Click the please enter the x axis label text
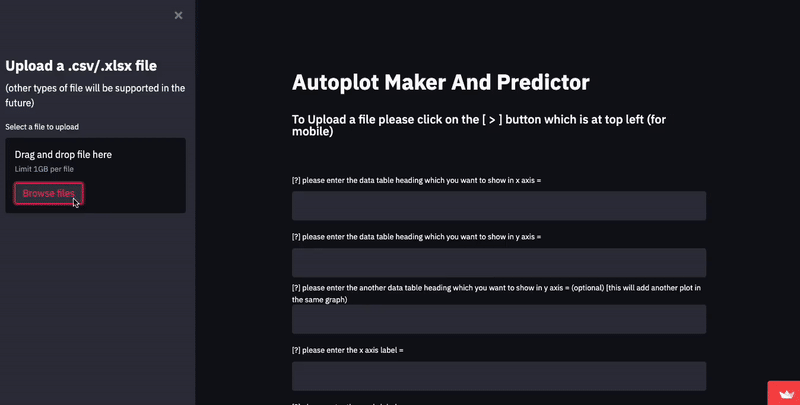Screen dimensions: 800x405 coord(347,350)
